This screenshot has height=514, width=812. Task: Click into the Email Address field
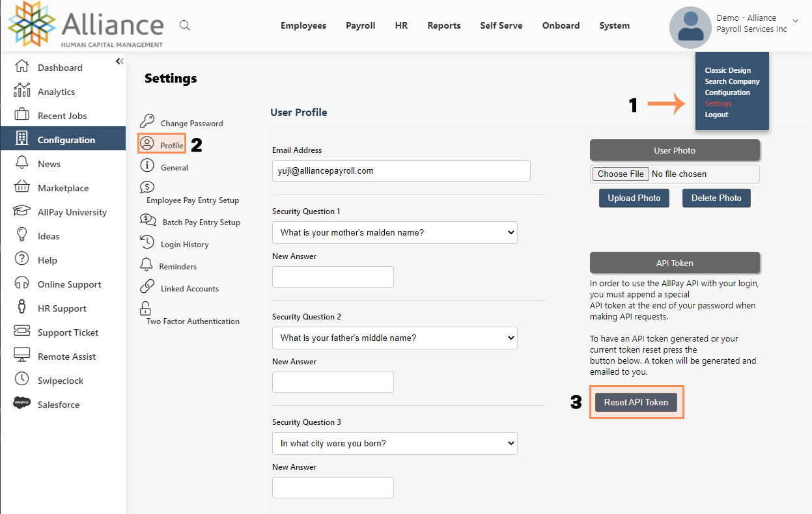[x=401, y=170]
